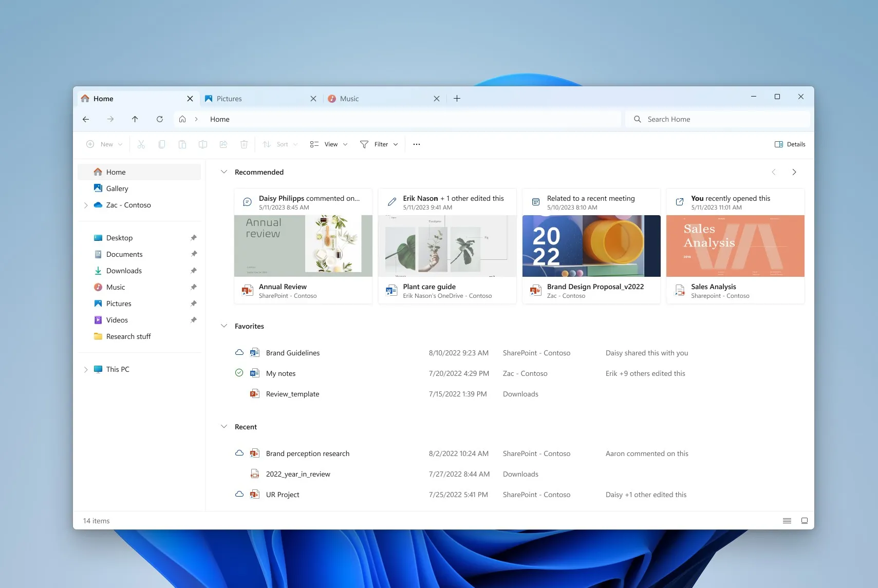
Task: Expand the This PC tree item
Action: 86,369
